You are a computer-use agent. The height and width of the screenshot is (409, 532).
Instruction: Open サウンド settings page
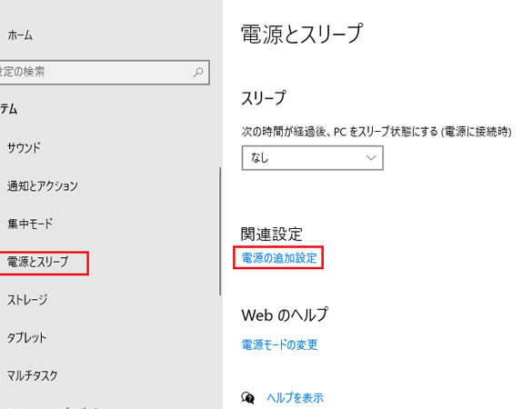(x=24, y=148)
